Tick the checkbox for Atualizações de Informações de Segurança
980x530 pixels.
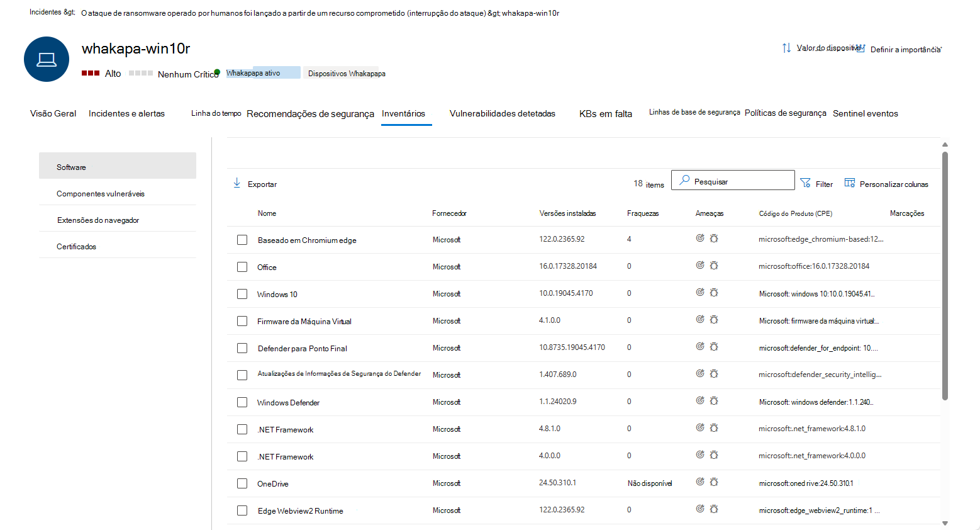click(x=242, y=375)
